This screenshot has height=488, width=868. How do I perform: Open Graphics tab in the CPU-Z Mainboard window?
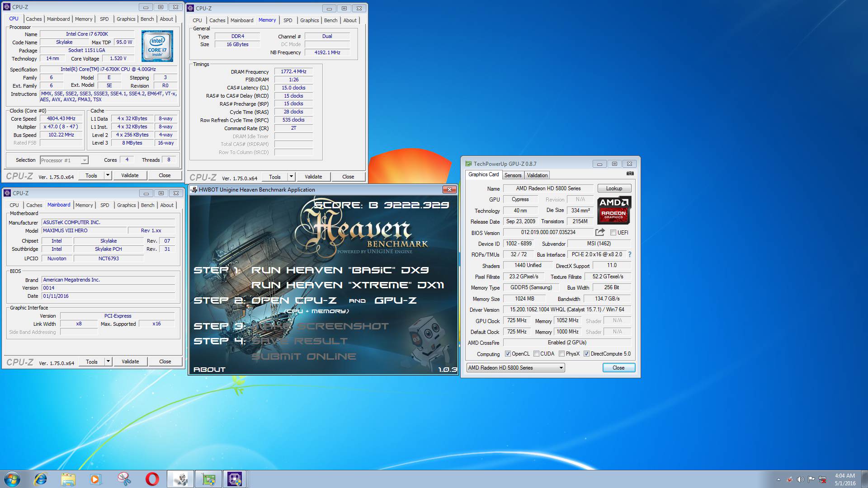[126, 205]
